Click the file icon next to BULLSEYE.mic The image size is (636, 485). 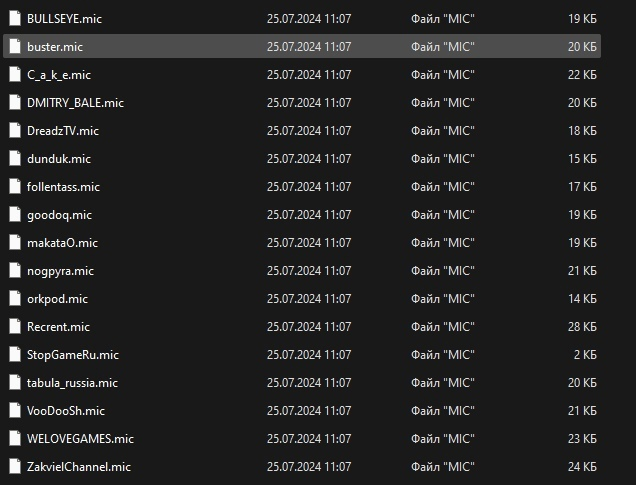click(x=15, y=18)
